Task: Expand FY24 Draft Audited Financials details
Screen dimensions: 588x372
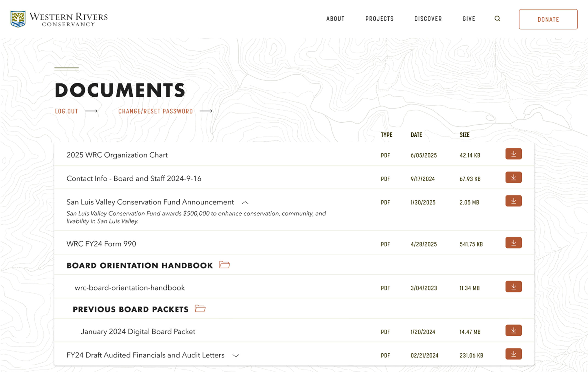Action: click(x=236, y=356)
